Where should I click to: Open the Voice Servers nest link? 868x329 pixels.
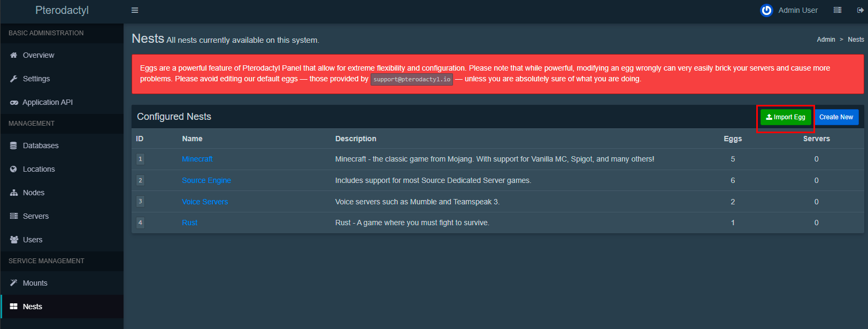[x=205, y=202]
